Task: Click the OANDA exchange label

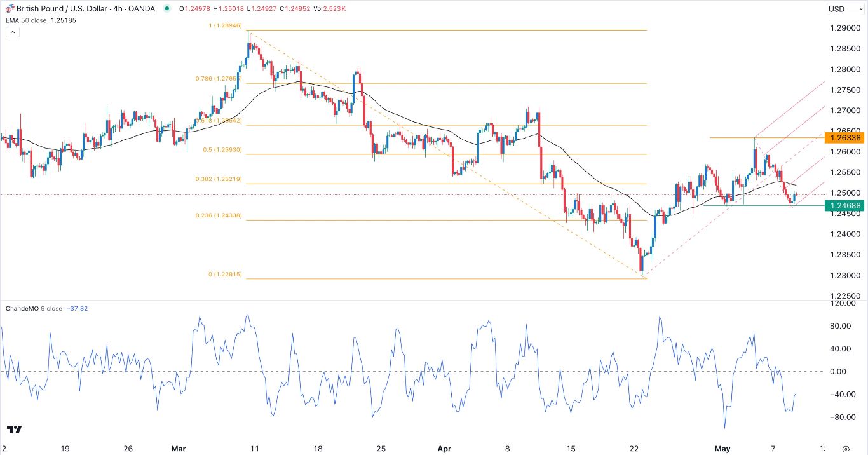Action: coord(141,9)
